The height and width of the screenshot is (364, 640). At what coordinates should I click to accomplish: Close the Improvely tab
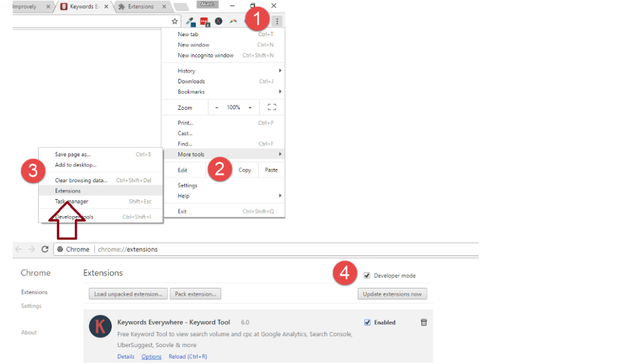pyautogui.click(x=48, y=6)
